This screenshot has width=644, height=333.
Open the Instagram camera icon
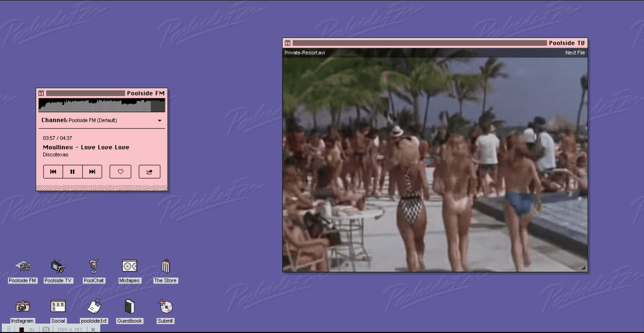click(23, 311)
